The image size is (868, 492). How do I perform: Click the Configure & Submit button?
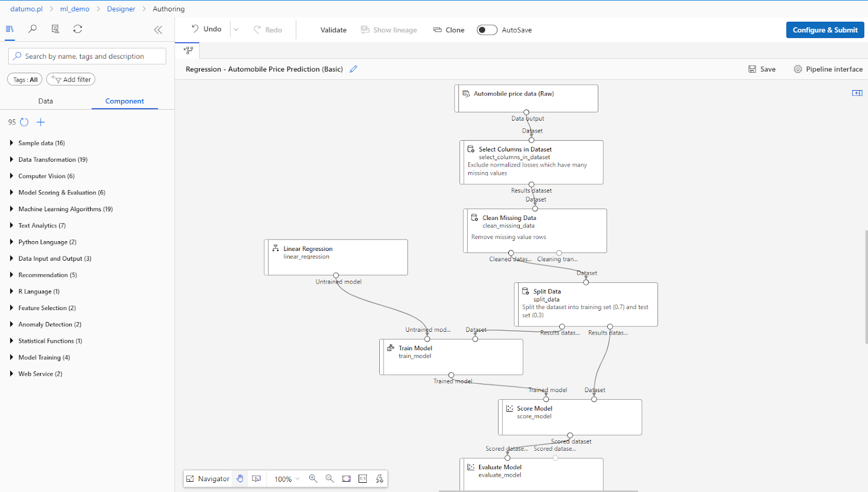click(825, 30)
